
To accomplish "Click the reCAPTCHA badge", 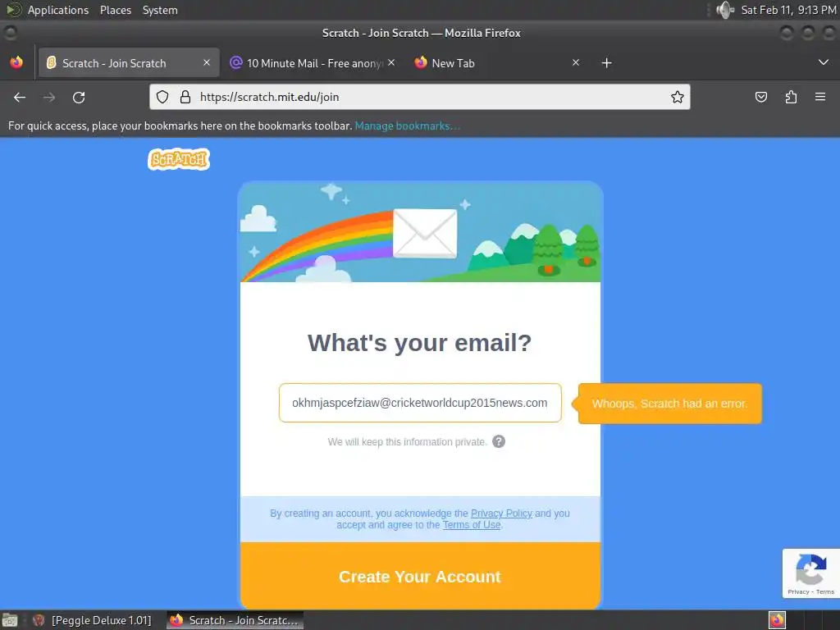I will pyautogui.click(x=810, y=573).
